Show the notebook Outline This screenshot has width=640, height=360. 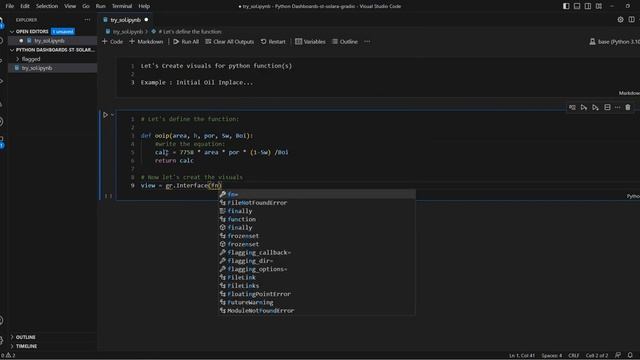345,42
